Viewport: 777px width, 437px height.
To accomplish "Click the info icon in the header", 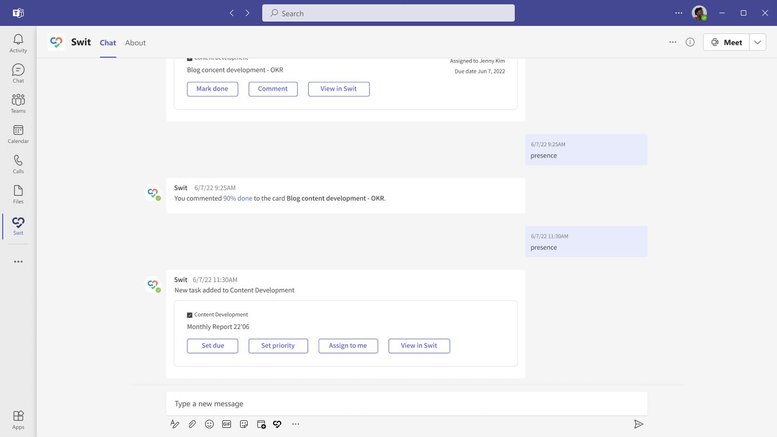I will (x=690, y=42).
